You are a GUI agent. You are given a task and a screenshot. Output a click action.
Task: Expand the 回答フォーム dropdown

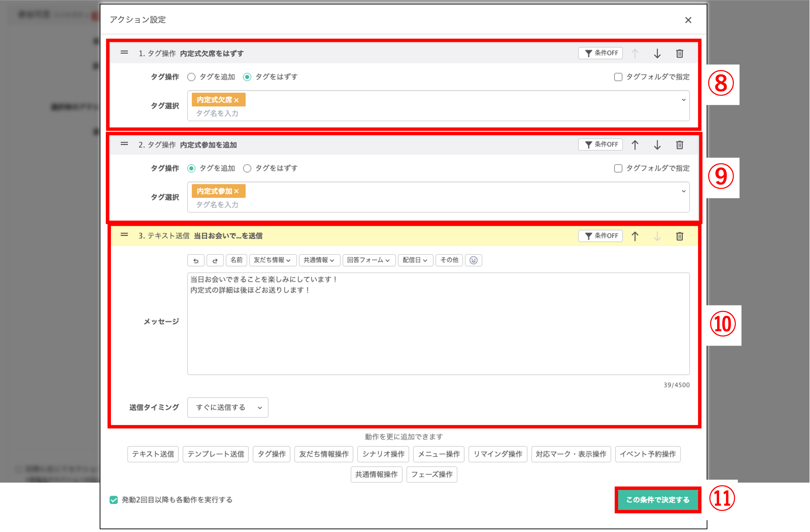[369, 260]
